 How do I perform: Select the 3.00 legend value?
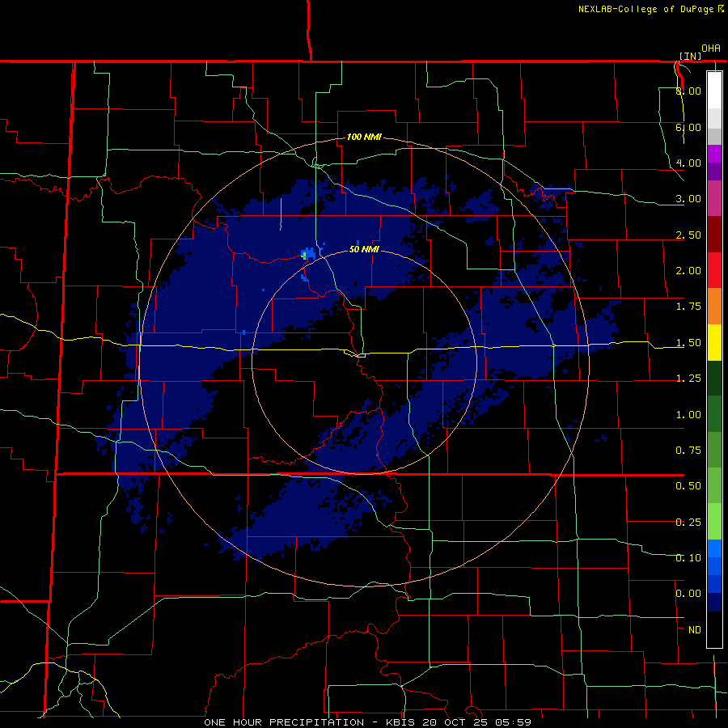click(688, 199)
